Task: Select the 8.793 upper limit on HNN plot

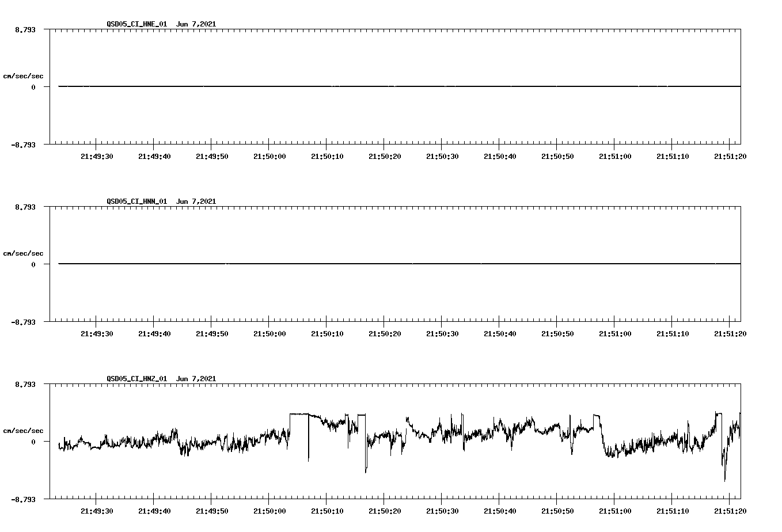Action: click(25, 207)
